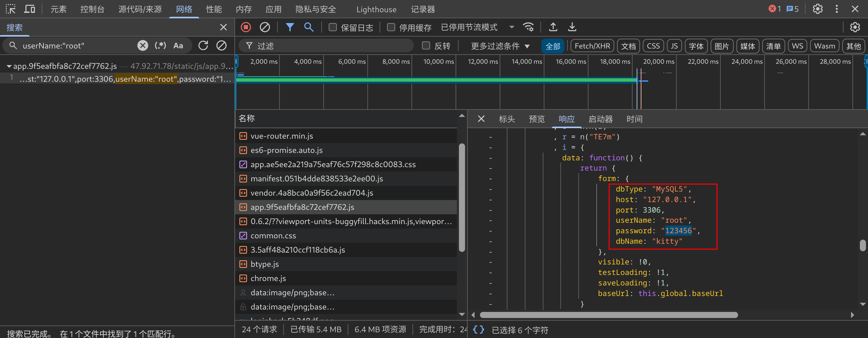The height and width of the screenshot is (338, 868).
Task: Open DevTools settings gear icon
Action: pos(817,9)
